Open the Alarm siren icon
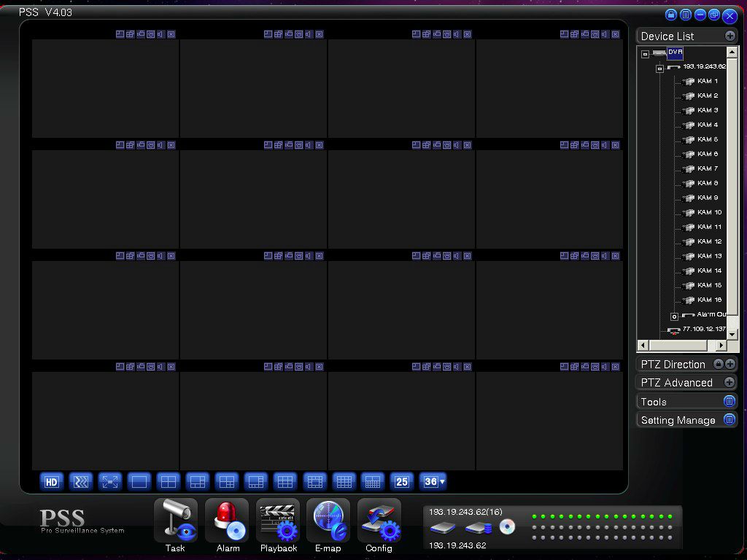 [227, 521]
